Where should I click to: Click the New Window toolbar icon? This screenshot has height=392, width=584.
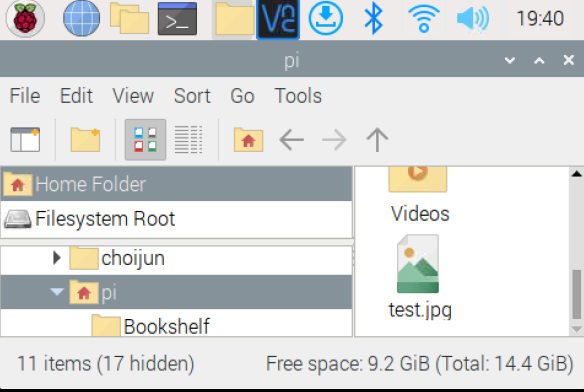click(25, 140)
